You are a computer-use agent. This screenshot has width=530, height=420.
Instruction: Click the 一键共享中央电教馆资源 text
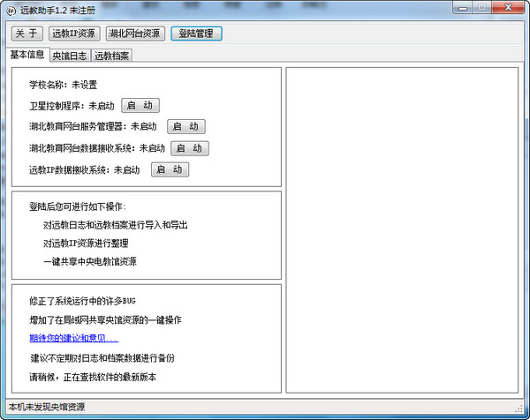click(90, 262)
